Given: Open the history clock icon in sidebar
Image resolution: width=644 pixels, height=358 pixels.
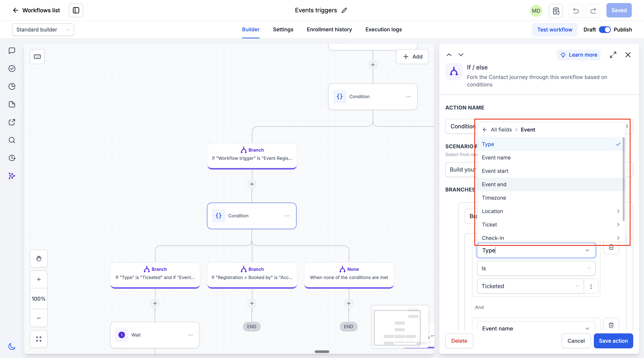Looking at the screenshot, I should click(x=12, y=158).
